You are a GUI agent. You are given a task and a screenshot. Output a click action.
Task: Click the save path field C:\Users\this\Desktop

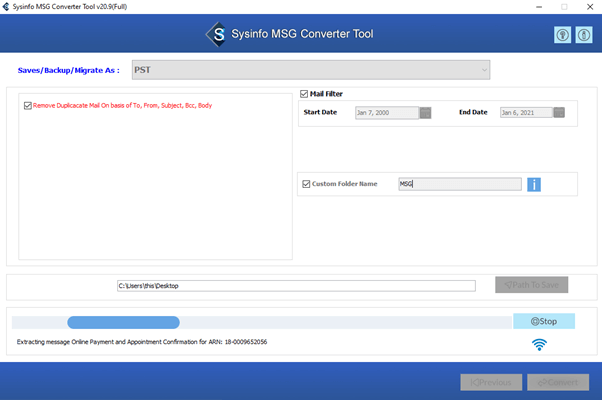tap(296, 286)
